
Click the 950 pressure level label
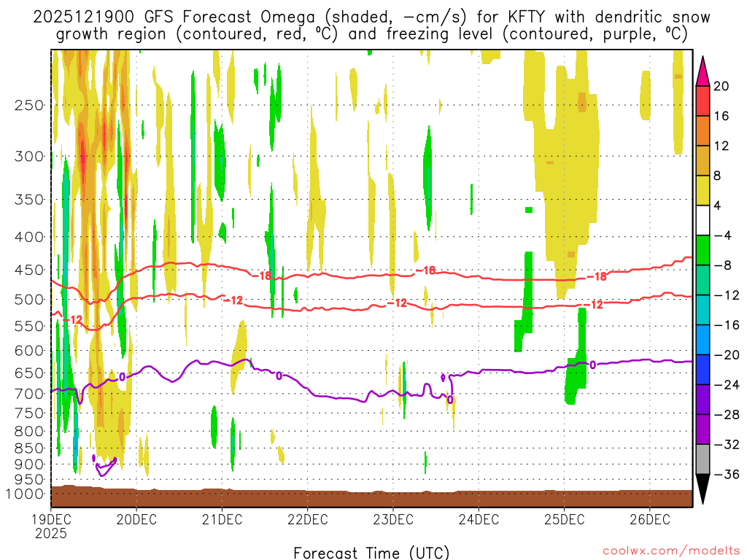pos(29,479)
